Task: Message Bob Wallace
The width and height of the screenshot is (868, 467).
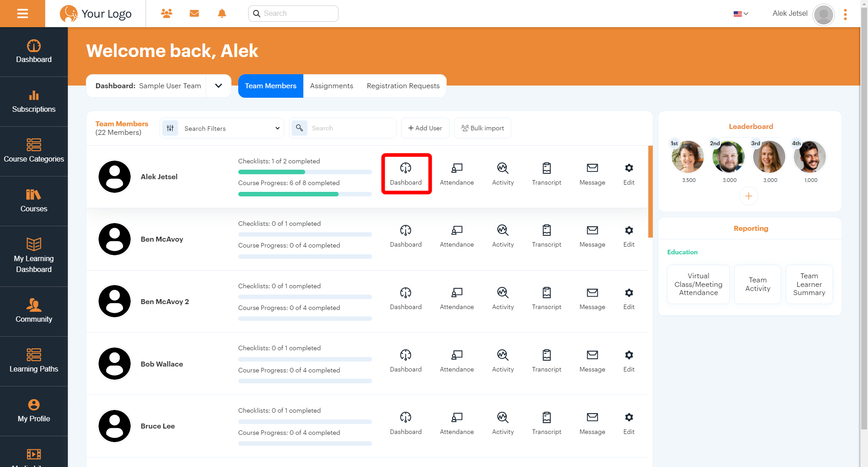Action: point(592,361)
